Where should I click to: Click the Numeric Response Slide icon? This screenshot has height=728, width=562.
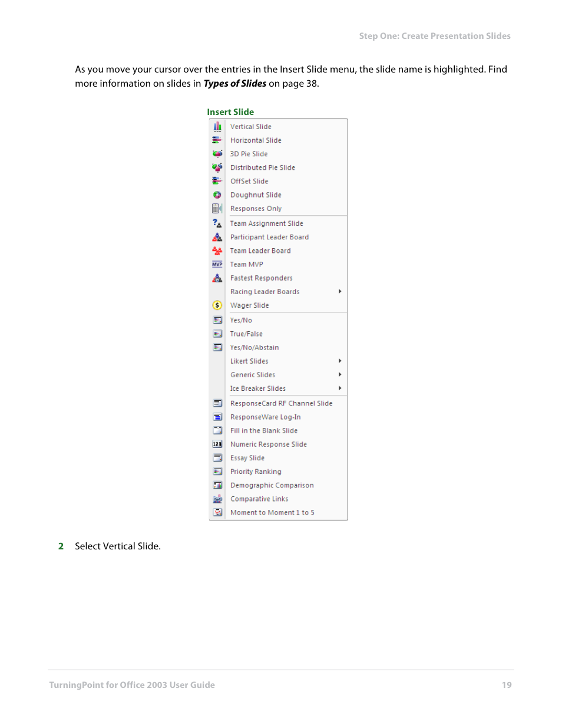pyautogui.click(x=217, y=444)
